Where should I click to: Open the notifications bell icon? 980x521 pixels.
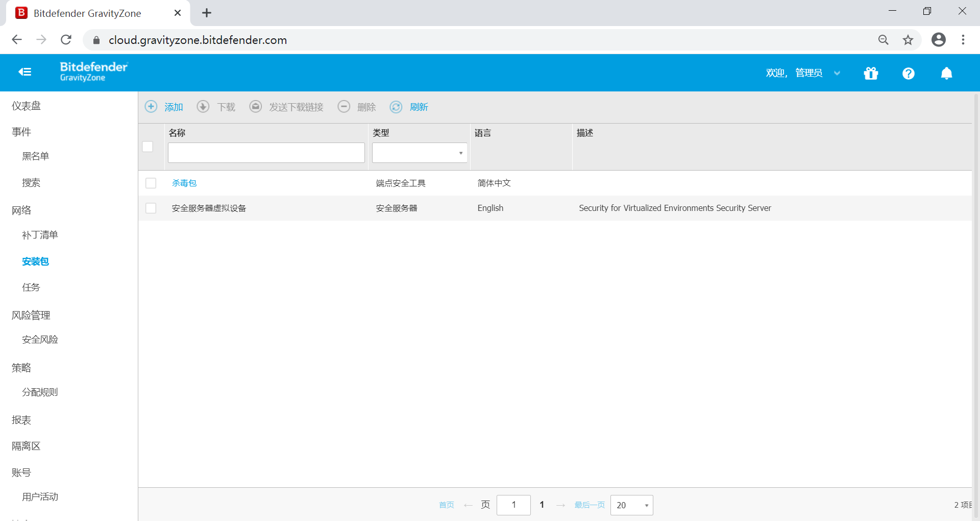pos(946,74)
